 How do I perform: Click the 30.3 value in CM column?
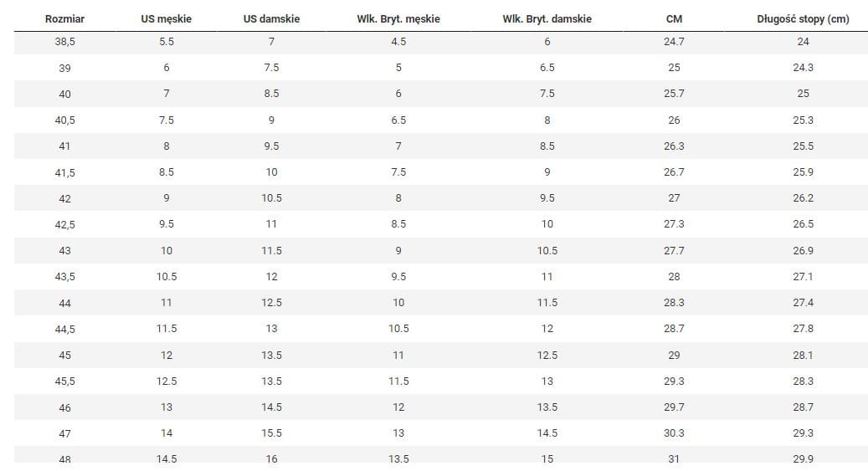point(674,433)
